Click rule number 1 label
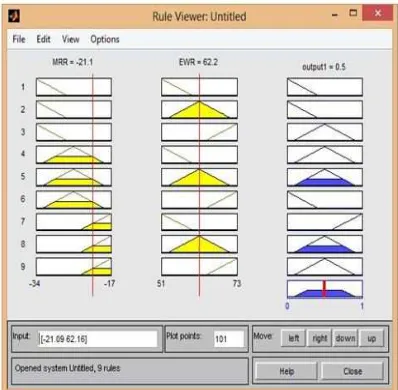398x390 pixels. click(x=23, y=87)
